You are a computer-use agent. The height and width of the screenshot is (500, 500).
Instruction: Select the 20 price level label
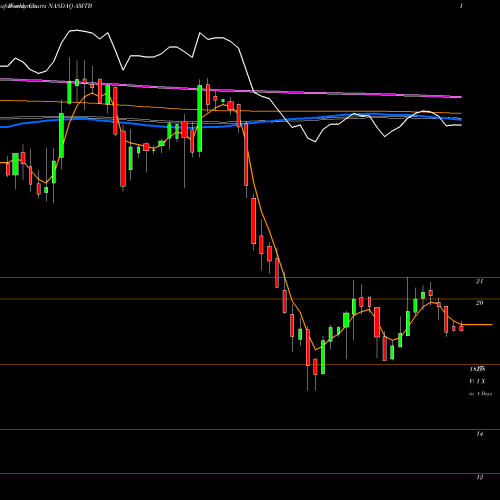[479, 303]
